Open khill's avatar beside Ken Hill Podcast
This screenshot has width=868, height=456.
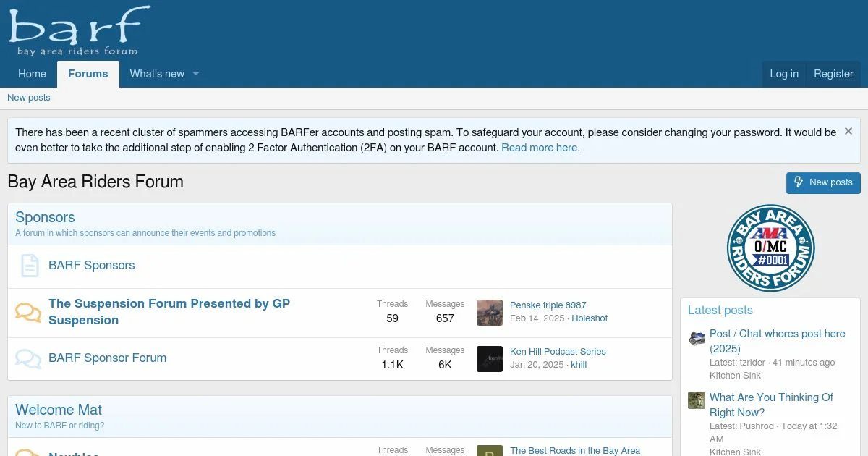pos(490,359)
